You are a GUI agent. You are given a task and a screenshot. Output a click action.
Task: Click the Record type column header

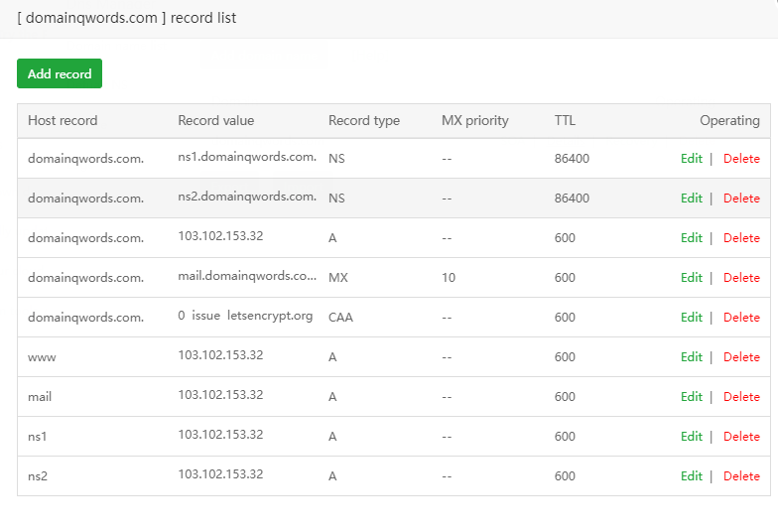(x=363, y=121)
